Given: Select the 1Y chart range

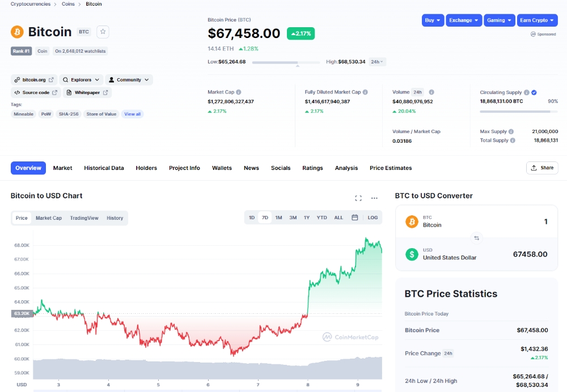Looking at the screenshot, I should 307,218.
